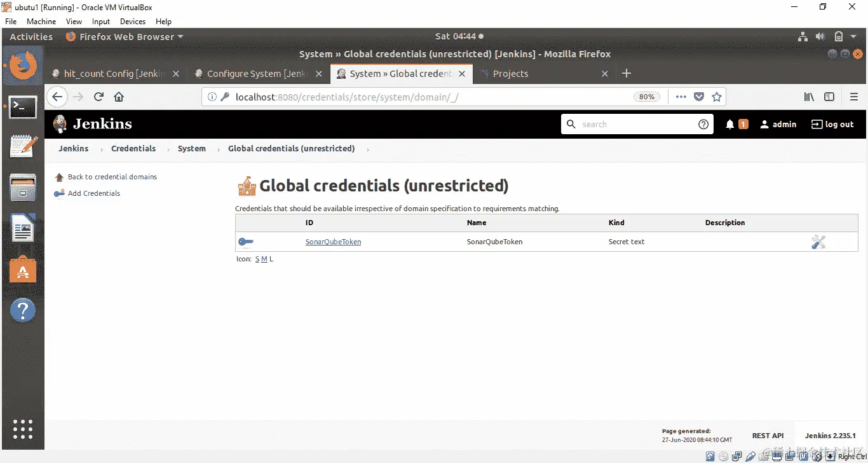Screen dimensions: 868x463
Task: Open the page actions ellipsis menu
Action: (681, 96)
